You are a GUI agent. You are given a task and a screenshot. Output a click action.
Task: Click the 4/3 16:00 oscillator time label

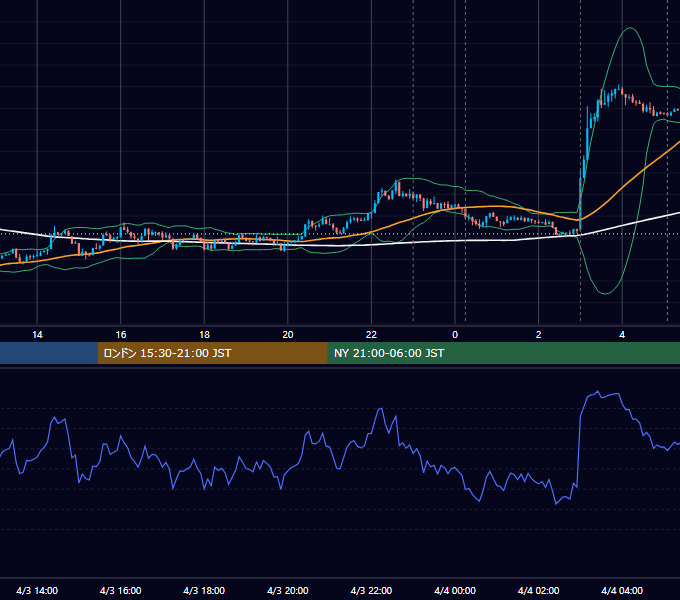pyautogui.click(x=121, y=590)
